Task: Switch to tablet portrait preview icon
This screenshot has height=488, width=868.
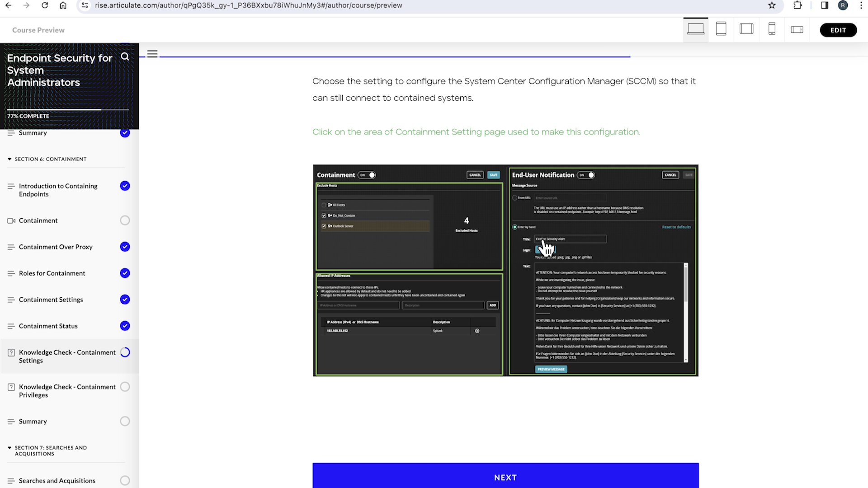Action: click(721, 29)
